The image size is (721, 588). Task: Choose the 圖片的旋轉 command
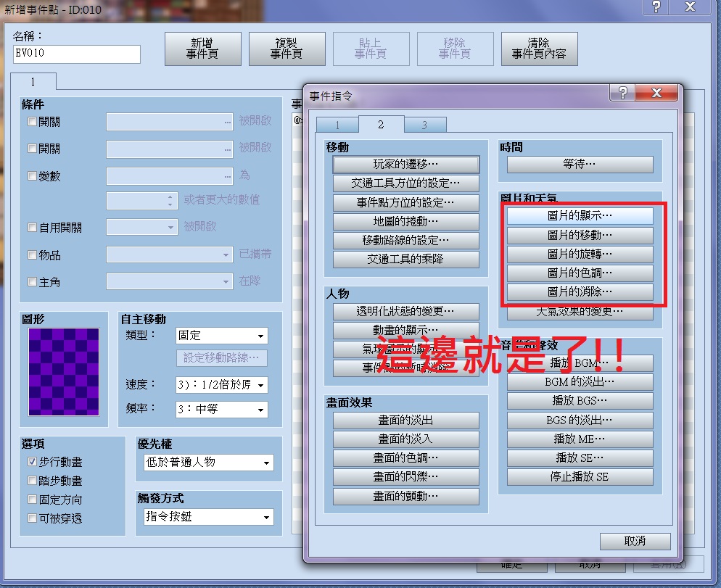point(580,254)
